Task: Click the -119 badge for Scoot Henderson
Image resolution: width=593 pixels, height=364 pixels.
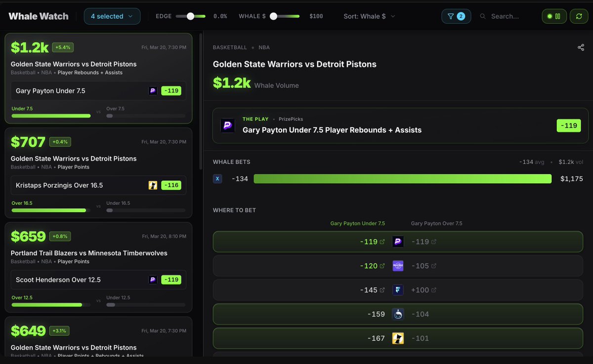Action: (171, 280)
